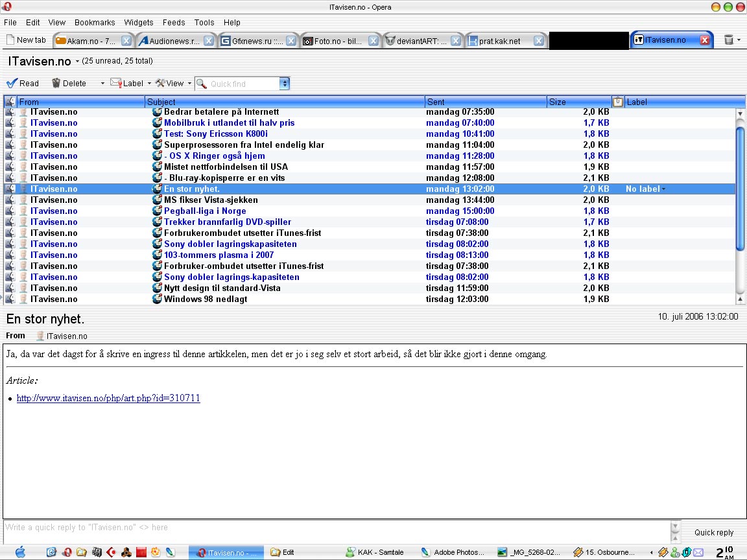
Task: Switch to the prat.kak.net tab
Action: pos(499,41)
